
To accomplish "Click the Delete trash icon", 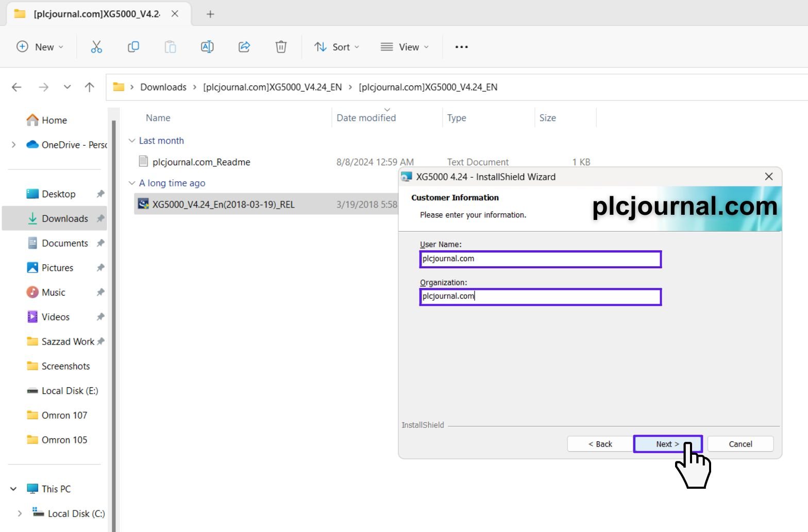I will click(281, 47).
